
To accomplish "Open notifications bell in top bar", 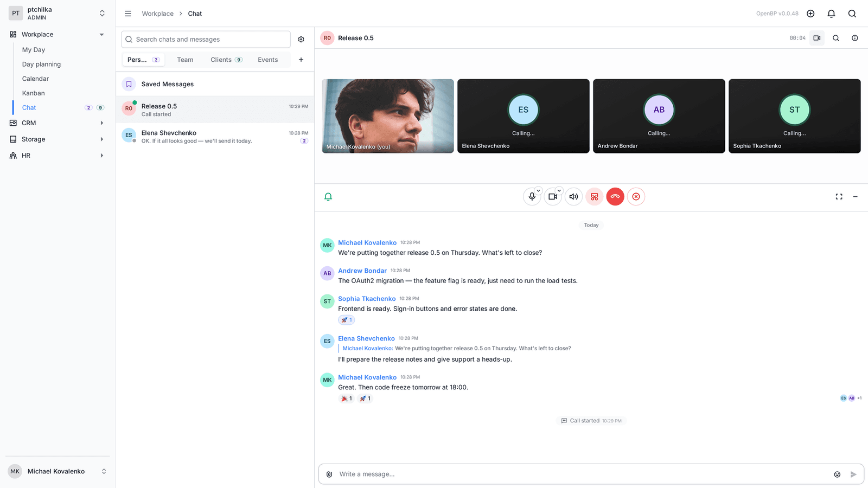I will tap(831, 14).
